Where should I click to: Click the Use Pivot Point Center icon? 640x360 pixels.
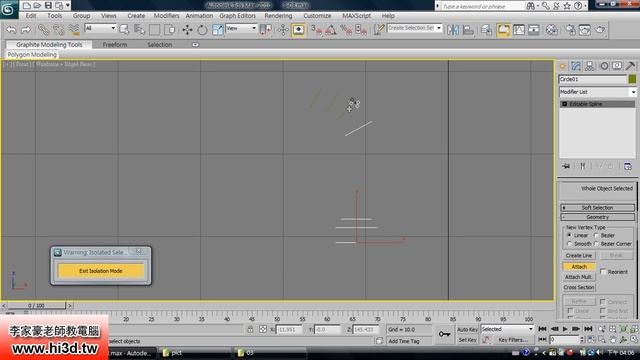(266, 30)
